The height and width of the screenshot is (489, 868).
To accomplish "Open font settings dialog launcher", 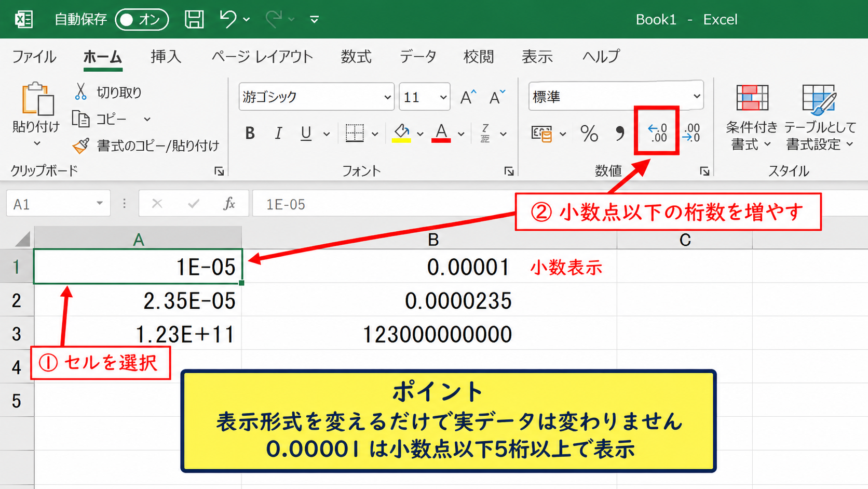I will pos(509,171).
